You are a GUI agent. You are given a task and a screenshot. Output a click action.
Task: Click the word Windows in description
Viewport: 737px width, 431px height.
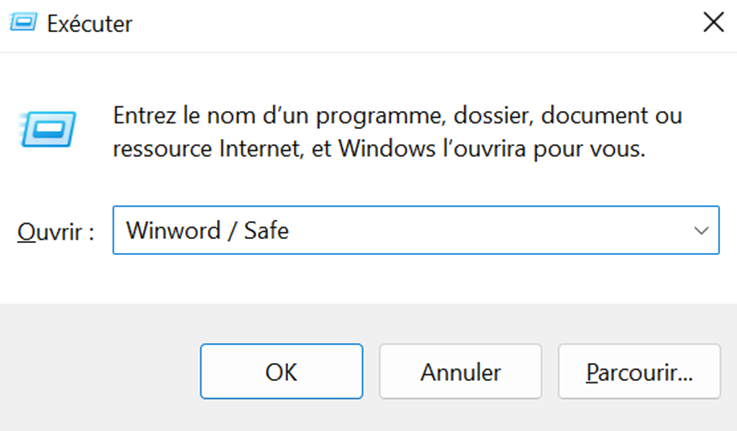pos(387,149)
